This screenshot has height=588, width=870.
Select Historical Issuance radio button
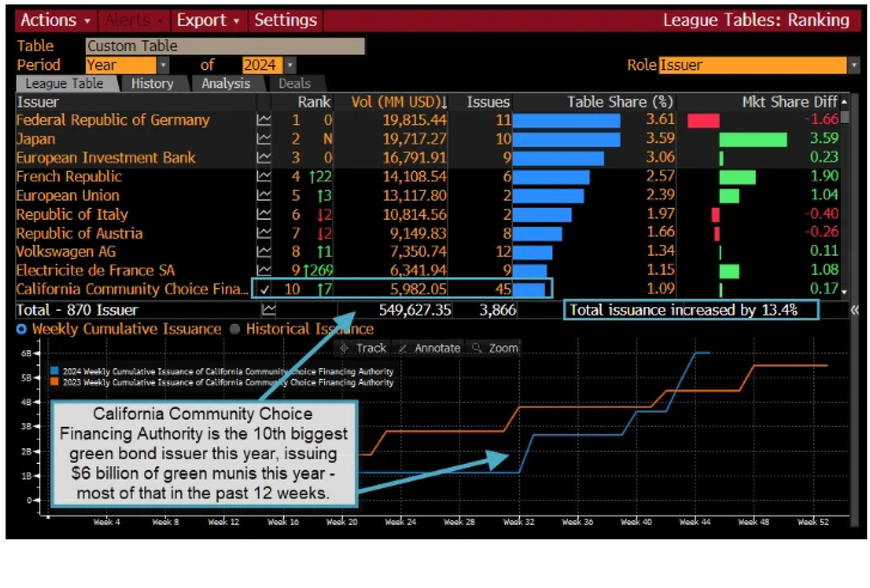point(235,329)
